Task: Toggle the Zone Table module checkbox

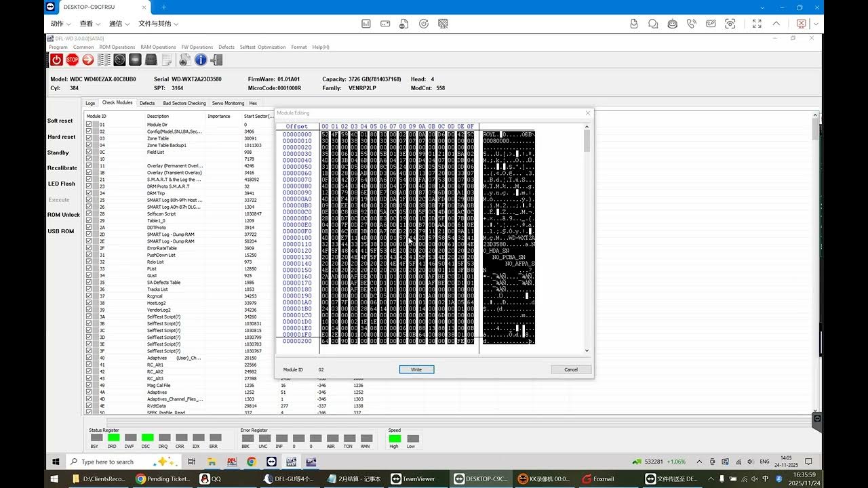Action: coord(89,138)
